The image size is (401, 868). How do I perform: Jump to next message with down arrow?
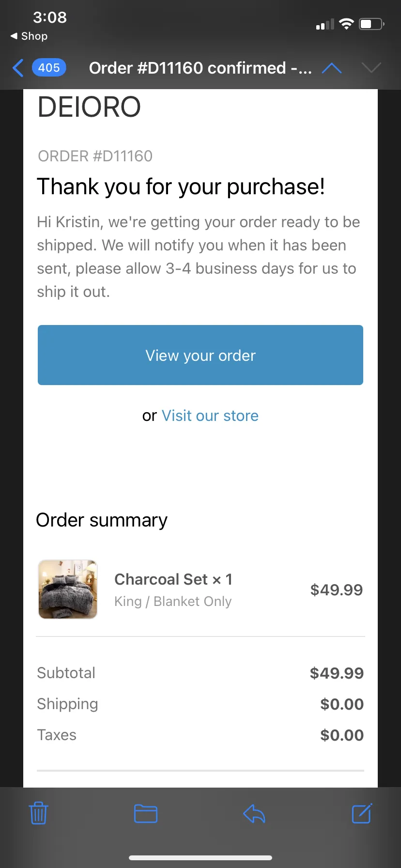click(371, 68)
